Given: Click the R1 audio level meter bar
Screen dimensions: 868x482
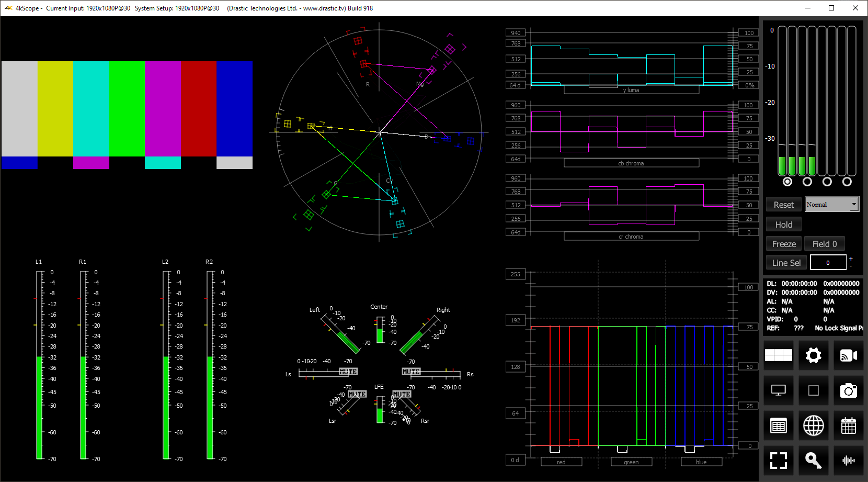Looking at the screenshot, I should click(83, 365).
